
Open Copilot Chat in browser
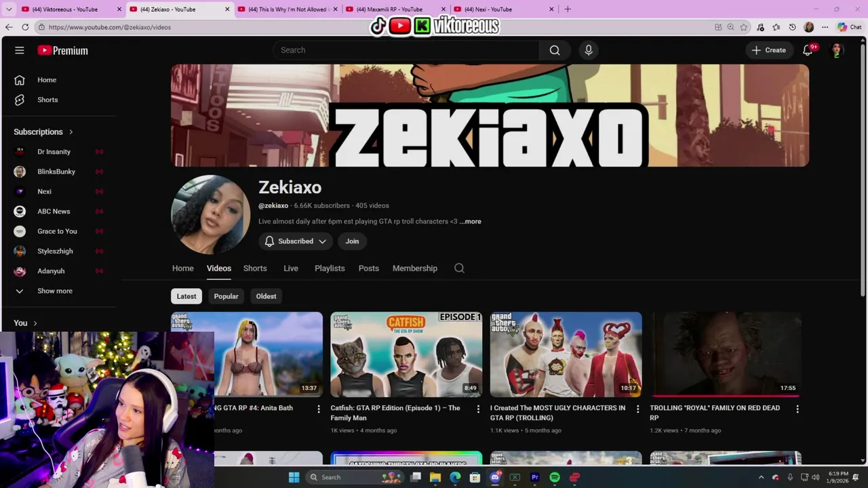click(849, 27)
